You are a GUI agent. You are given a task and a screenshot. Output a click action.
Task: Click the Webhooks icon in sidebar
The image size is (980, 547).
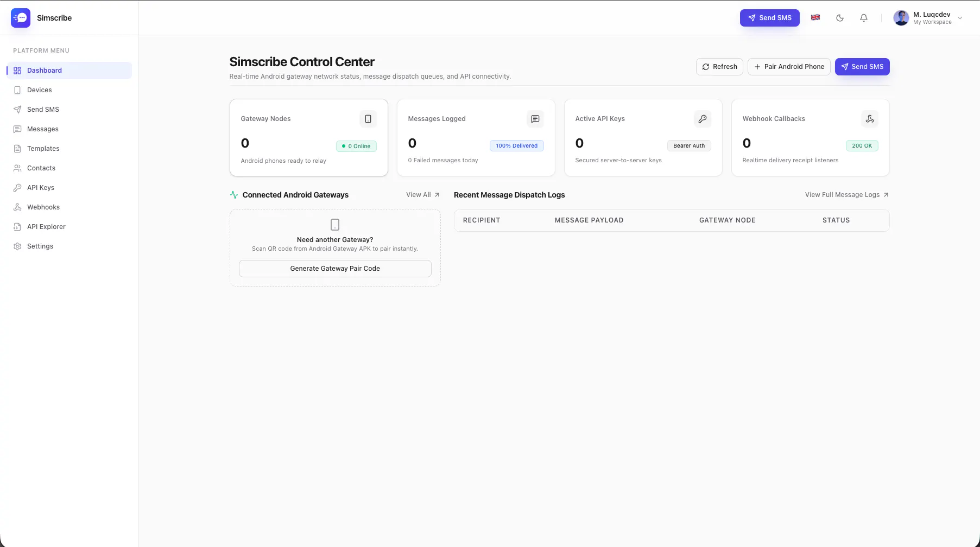coord(17,207)
